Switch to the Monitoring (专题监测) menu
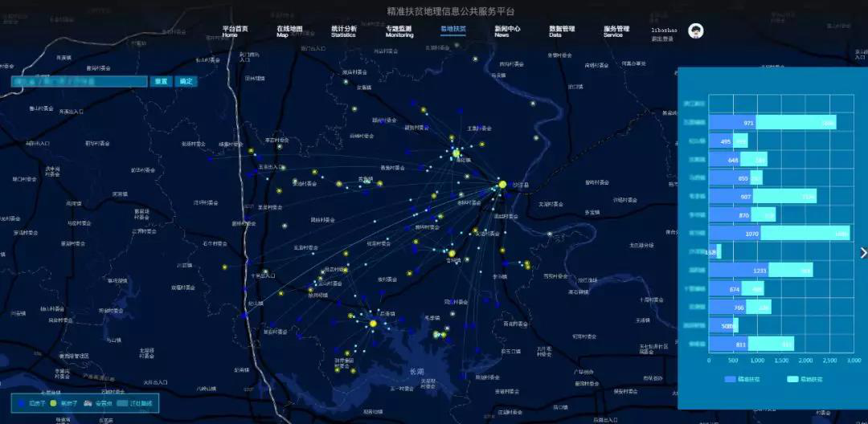 click(399, 31)
